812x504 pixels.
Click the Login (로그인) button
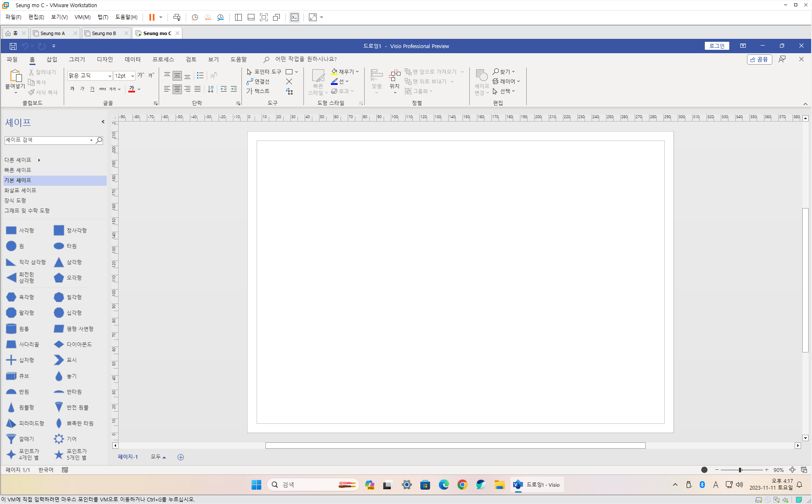[x=716, y=46]
